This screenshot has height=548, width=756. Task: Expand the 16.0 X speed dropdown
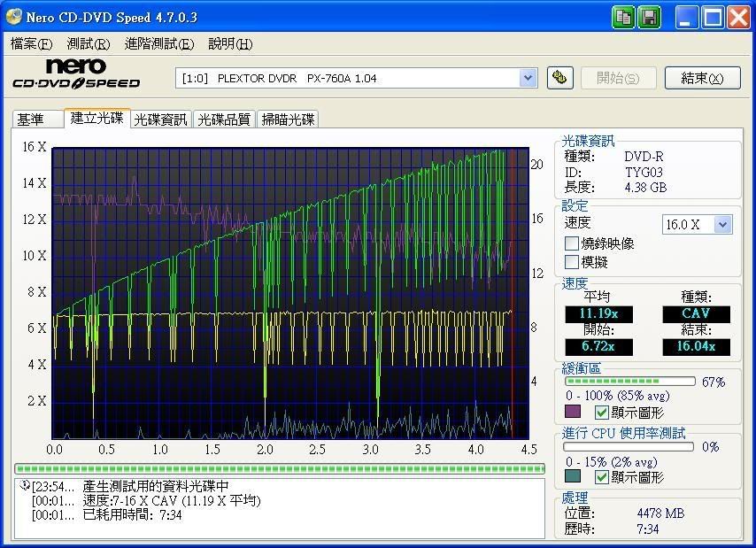coord(722,225)
